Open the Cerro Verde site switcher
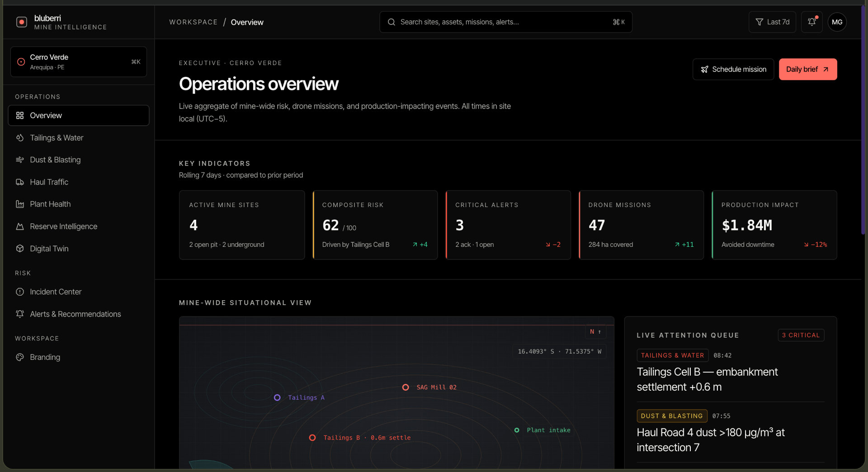 (78, 62)
